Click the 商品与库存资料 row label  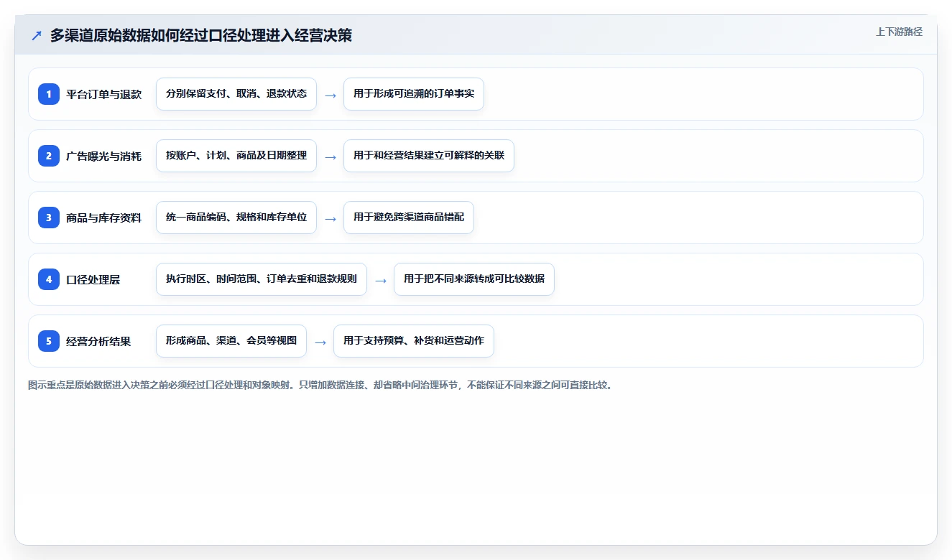click(x=104, y=218)
